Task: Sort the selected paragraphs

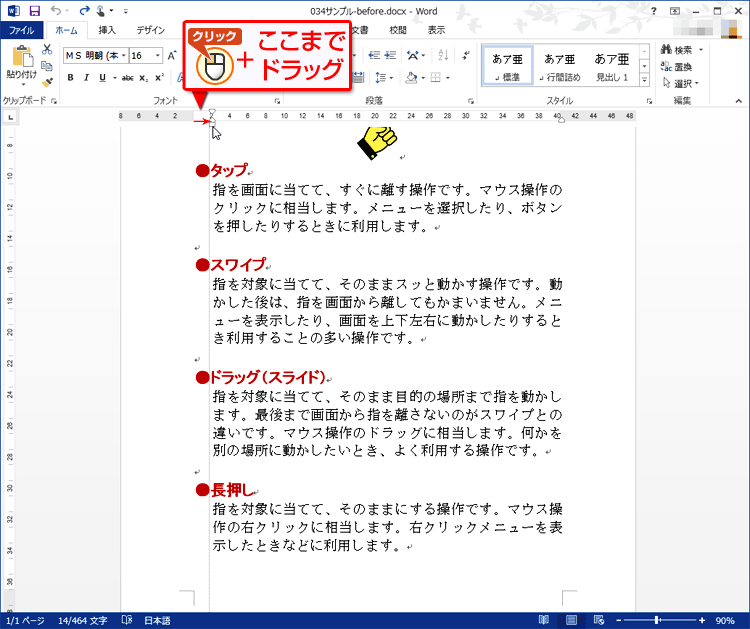Action: coord(443,55)
